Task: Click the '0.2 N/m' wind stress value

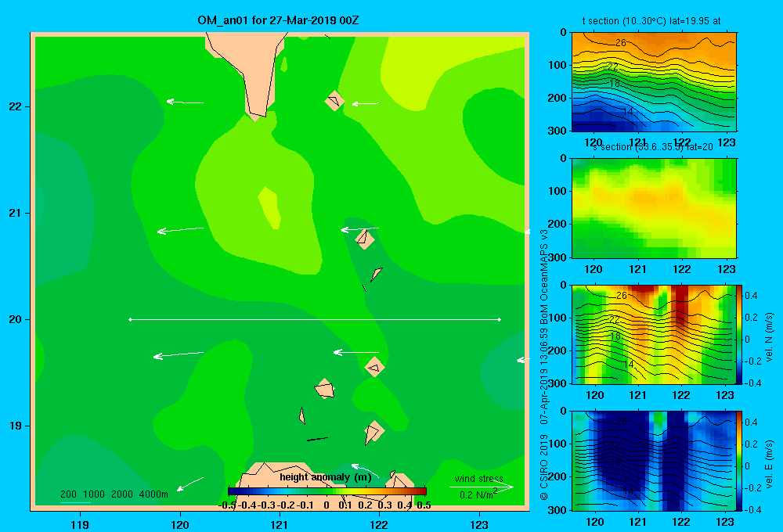Action: point(476,494)
